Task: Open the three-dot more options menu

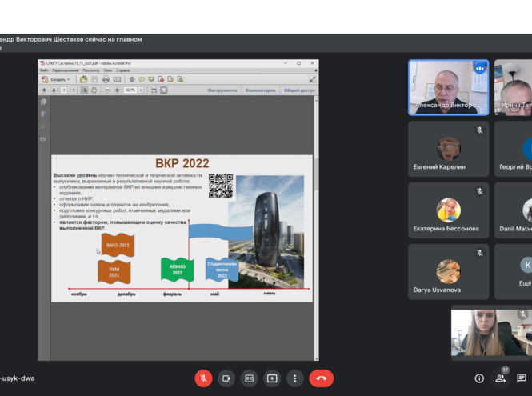Action: [295, 378]
